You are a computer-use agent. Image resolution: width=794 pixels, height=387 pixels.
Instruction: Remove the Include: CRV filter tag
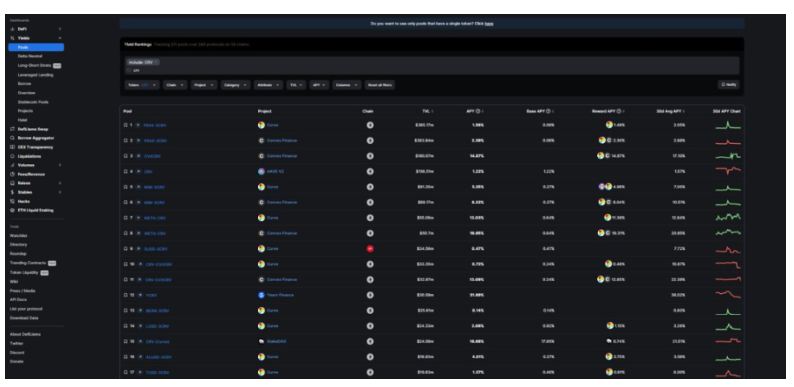pyautogui.click(x=156, y=62)
